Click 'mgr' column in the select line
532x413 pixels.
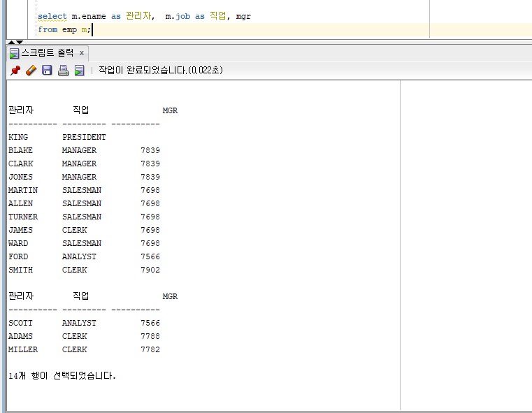tap(243, 17)
